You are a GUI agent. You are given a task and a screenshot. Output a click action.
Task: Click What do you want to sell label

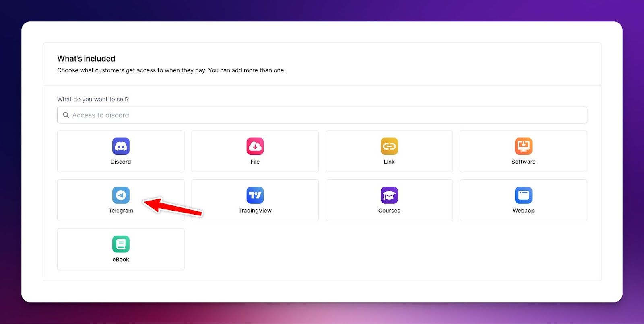[x=93, y=99]
